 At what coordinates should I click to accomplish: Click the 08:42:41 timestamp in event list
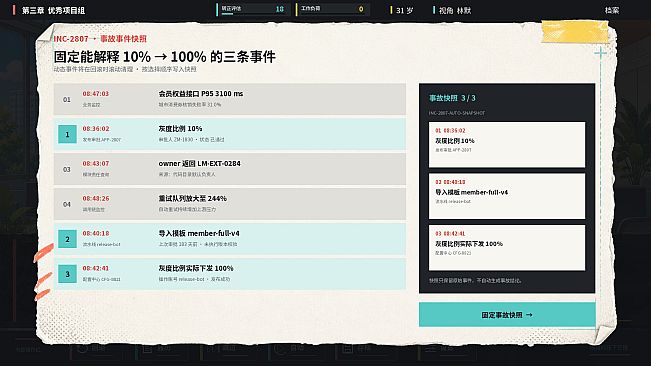tap(95, 268)
